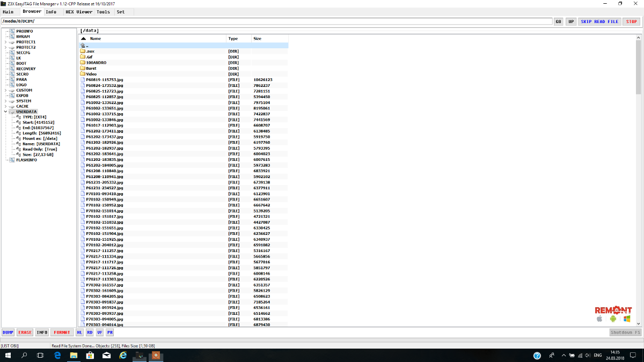The height and width of the screenshot is (362, 644).
Task: Expand the SYSTEM partition node
Action: pos(5,101)
